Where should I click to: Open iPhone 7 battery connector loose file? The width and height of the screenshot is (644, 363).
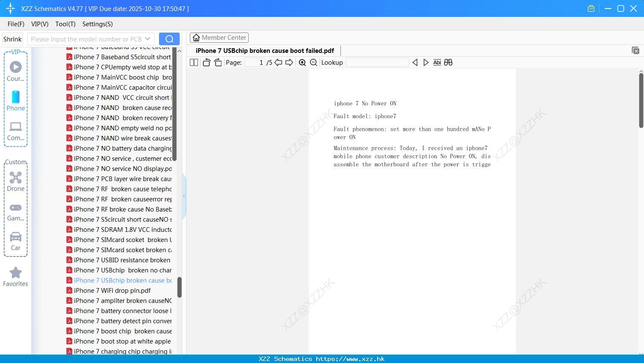[119, 311]
